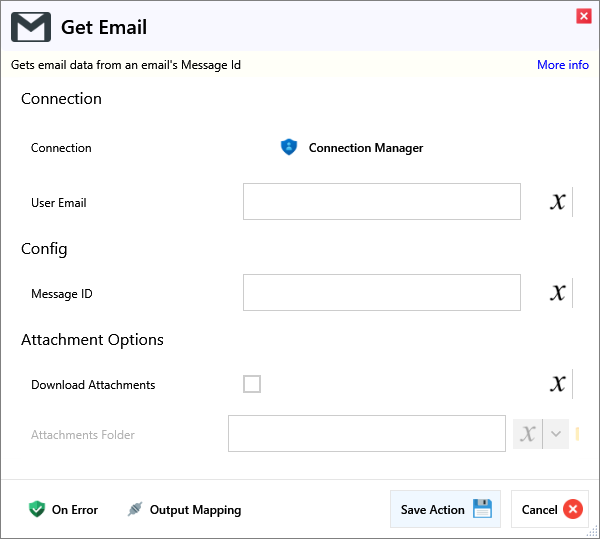600x539 pixels.
Task: Insert variable for User Email field
Action: 558,202
